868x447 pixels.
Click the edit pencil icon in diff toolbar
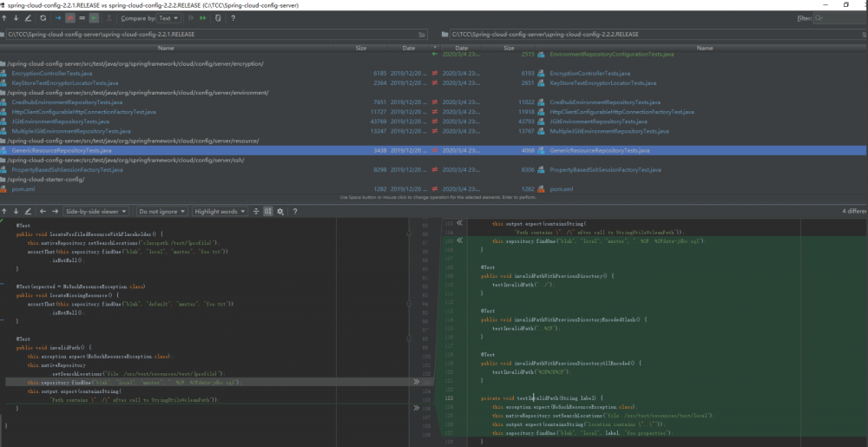[x=28, y=211]
